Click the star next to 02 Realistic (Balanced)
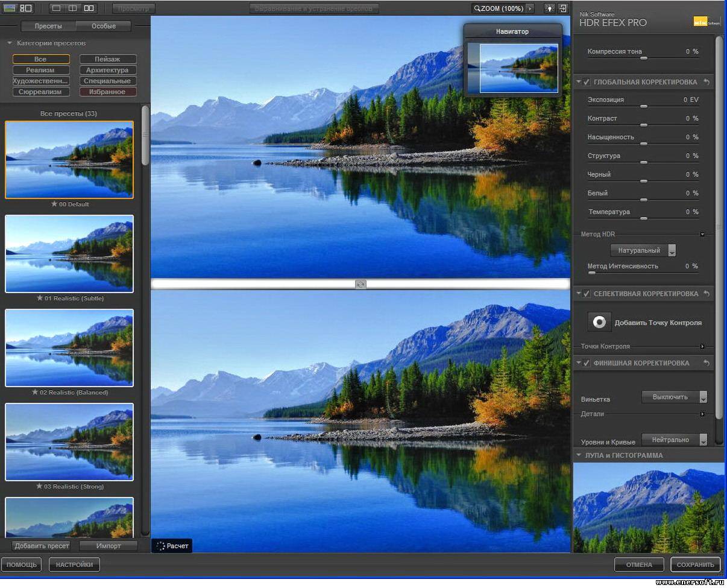 (35, 392)
